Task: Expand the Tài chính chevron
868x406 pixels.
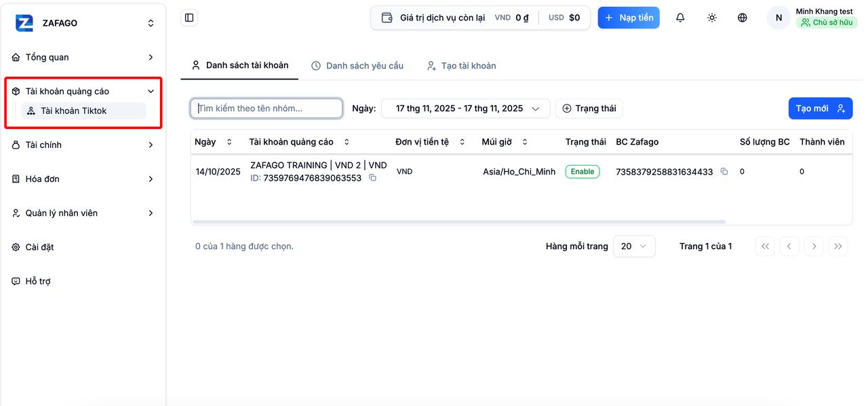Action: [x=151, y=145]
